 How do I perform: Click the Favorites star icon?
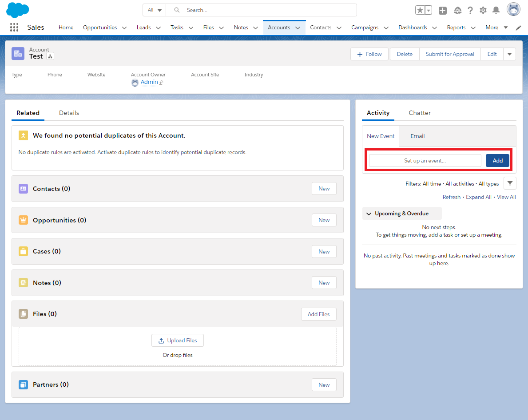pos(420,10)
